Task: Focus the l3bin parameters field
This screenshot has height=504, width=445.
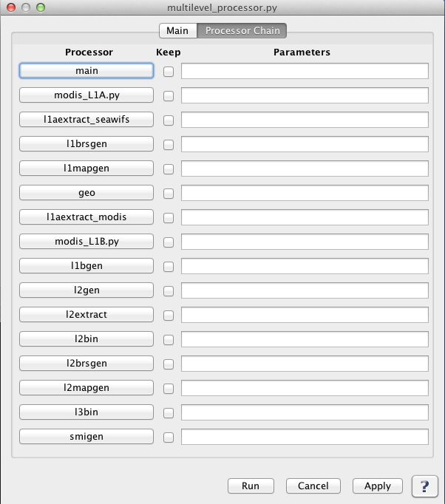Action: pos(305,412)
